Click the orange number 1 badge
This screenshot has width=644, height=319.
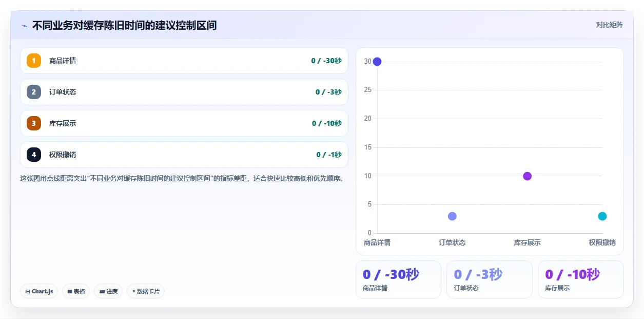point(34,61)
